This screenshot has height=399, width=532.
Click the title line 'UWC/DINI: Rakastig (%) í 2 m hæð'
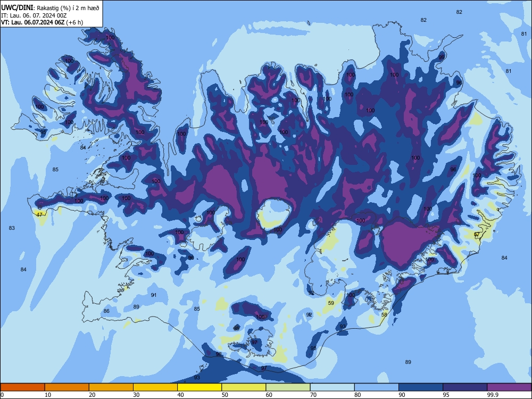tap(50, 8)
